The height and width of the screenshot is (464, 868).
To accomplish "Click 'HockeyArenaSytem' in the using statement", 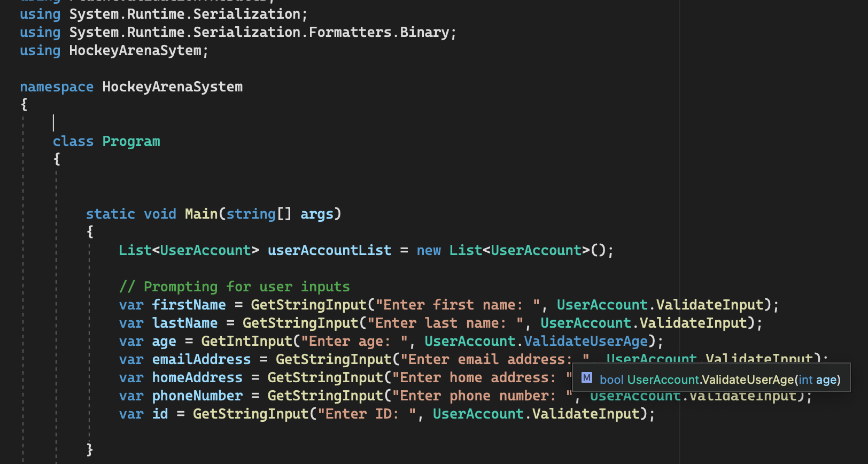I will [x=135, y=51].
